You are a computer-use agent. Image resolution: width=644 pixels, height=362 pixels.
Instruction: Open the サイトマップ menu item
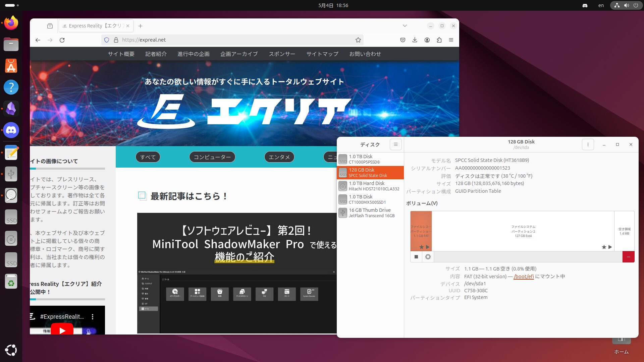coord(322,54)
